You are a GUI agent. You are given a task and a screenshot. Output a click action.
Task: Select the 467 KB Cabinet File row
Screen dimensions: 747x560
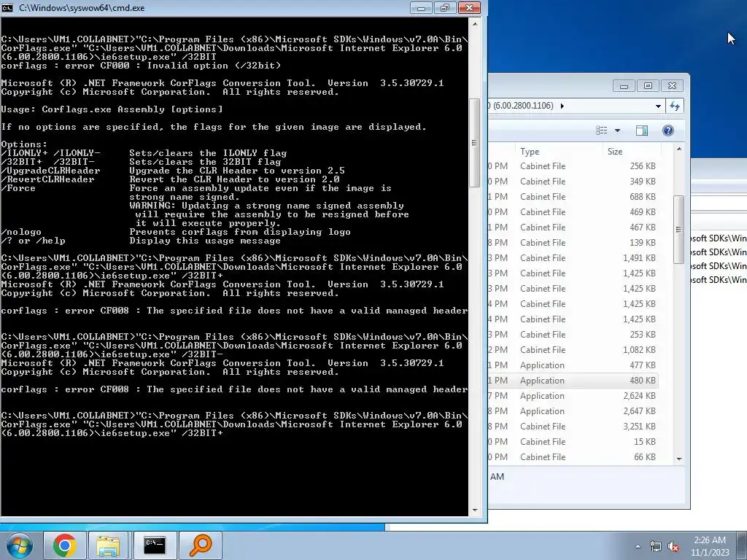[573, 227]
